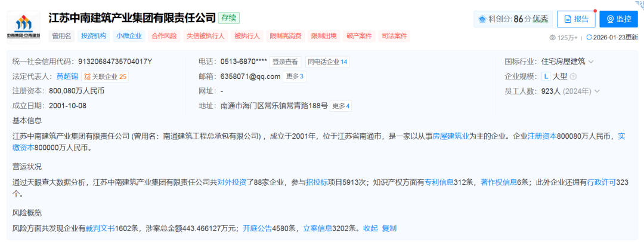Click the company name heading
Image resolution: width=644 pixels, height=242 pixels.
tap(132, 18)
